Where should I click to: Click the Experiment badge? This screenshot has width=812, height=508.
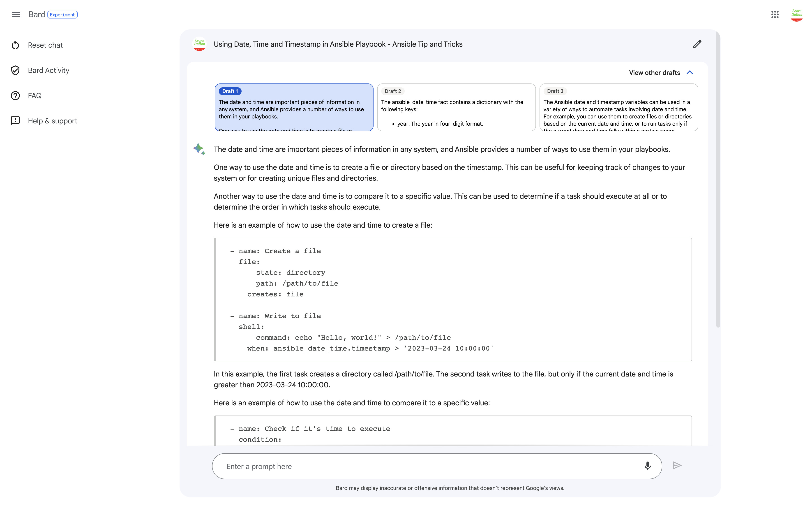tap(62, 15)
